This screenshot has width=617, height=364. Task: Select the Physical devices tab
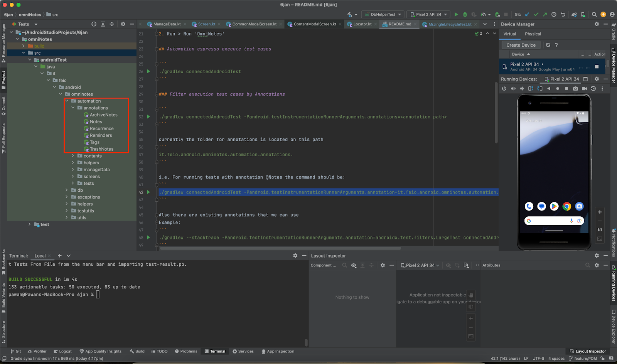pyautogui.click(x=533, y=34)
